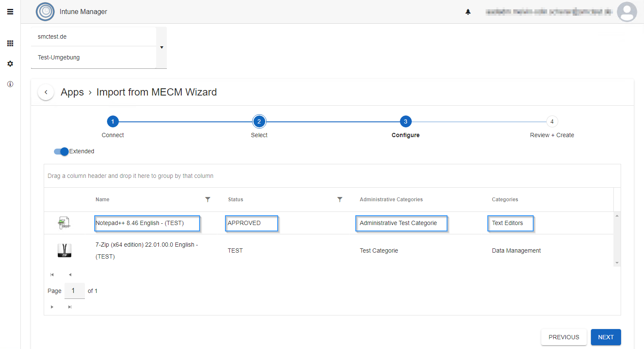The height and width of the screenshot is (349, 644).
Task: Go to the next page arrow
Action: pyautogui.click(x=52, y=307)
